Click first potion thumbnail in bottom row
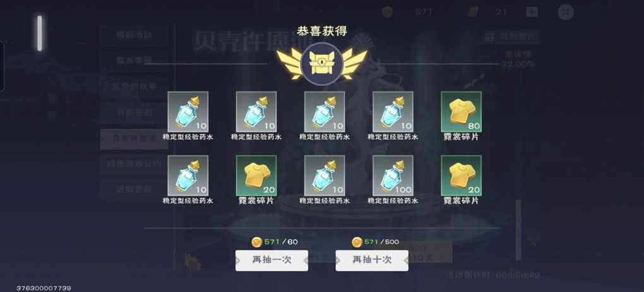Screen dimensions: 644x292 coord(188,175)
